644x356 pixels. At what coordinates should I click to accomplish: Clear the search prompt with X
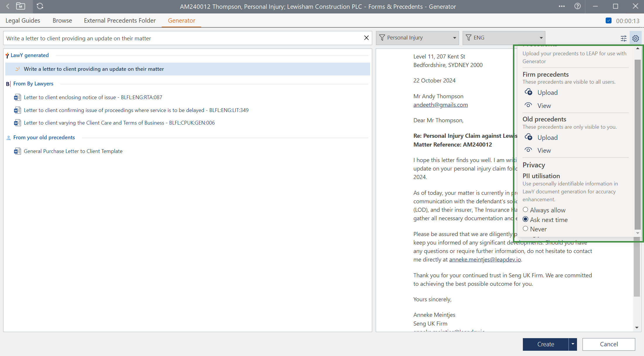(x=366, y=38)
